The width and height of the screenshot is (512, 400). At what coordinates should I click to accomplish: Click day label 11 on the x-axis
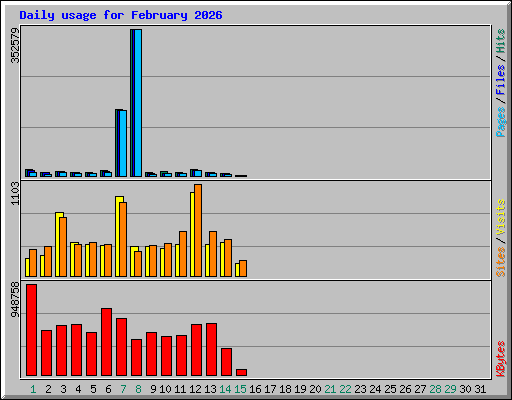(x=180, y=389)
